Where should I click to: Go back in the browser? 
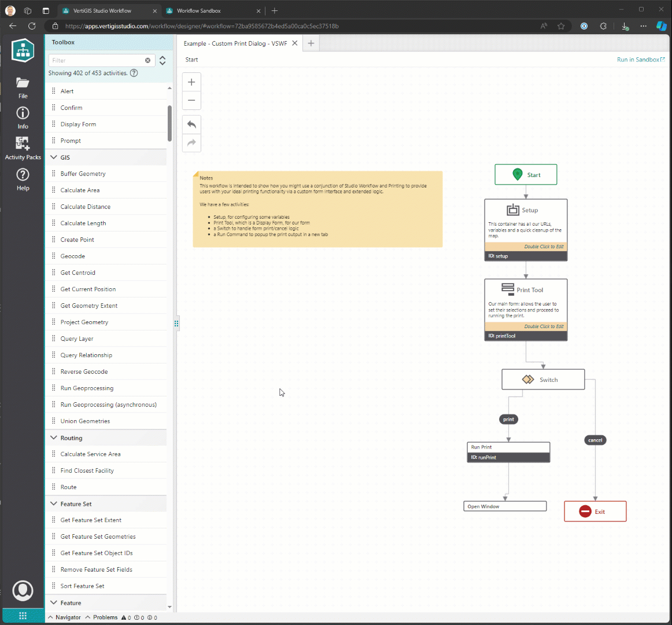13,26
